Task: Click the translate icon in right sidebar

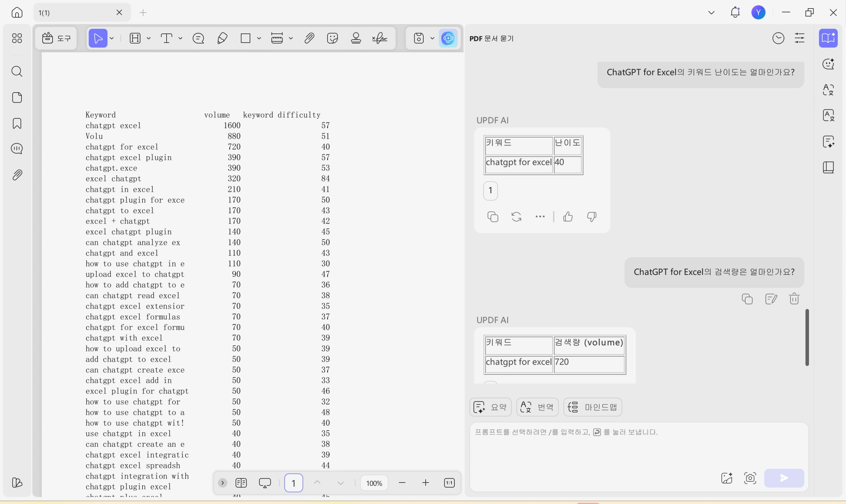Action: (828, 90)
